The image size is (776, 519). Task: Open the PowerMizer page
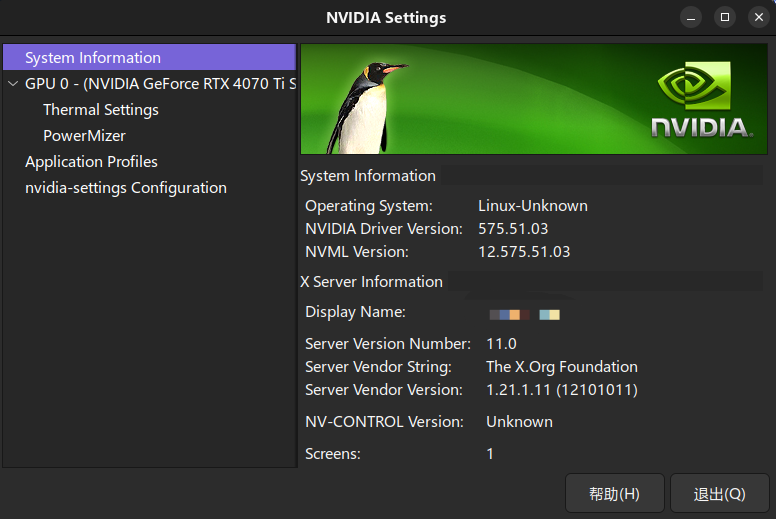tap(84, 136)
